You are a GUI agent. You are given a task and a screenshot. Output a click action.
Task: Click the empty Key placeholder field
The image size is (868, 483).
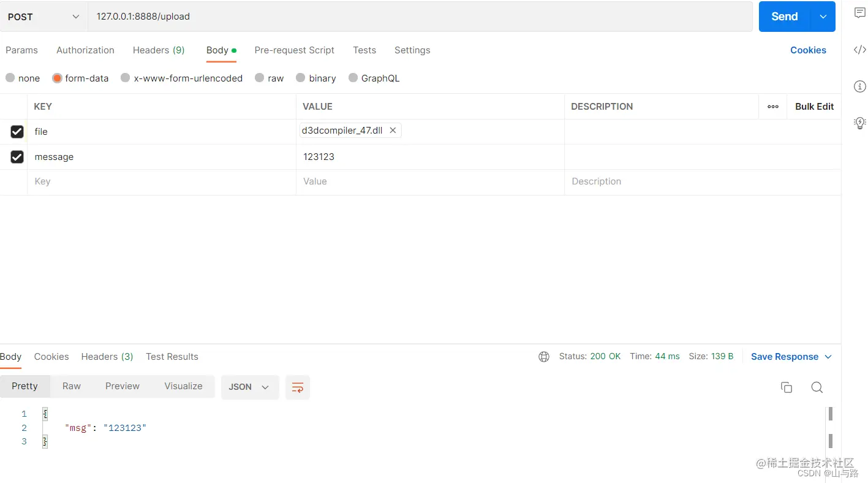point(162,182)
